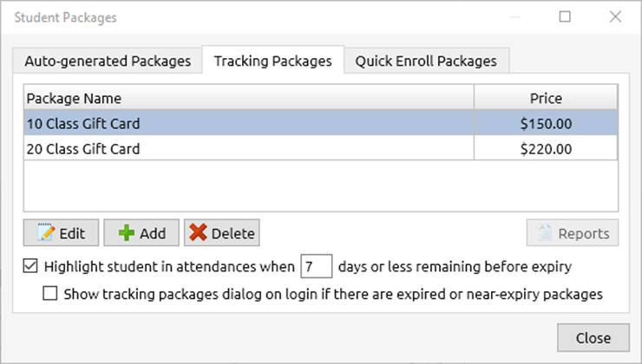The width and height of the screenshot is (642, 364).
Task: Sort by Price column header
Action: click(546, 98)
